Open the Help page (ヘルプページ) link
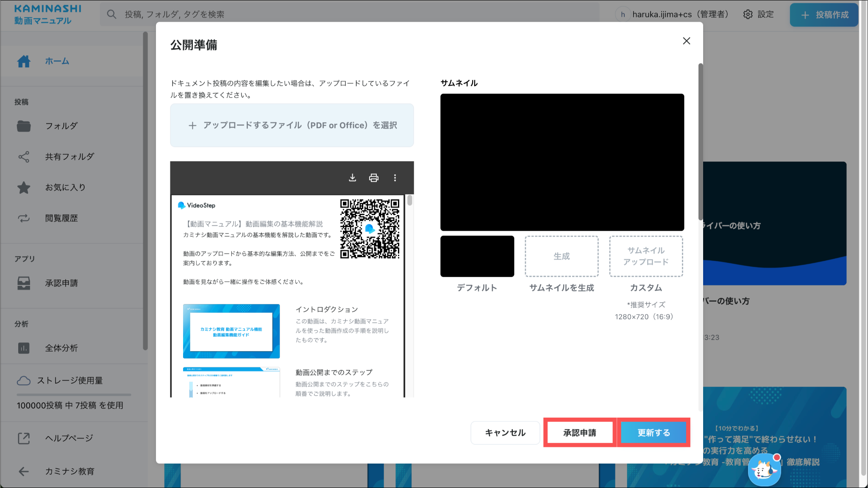 click(69, 438)
